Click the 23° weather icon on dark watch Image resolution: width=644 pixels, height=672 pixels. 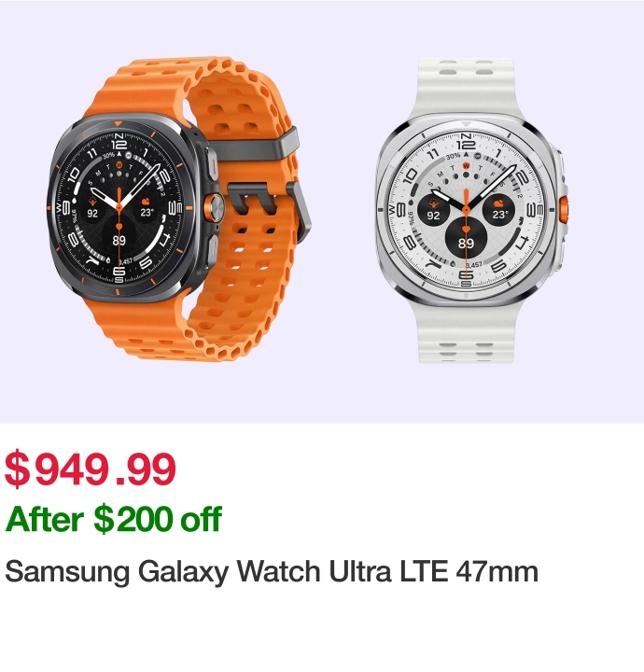pyautogui.click(x=147, y=208)
